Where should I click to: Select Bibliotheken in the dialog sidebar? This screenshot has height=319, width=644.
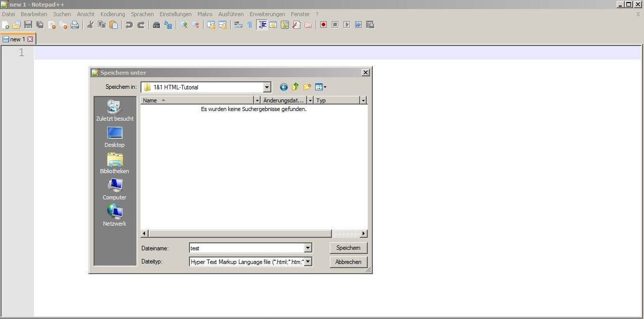[x=115, y=164]
